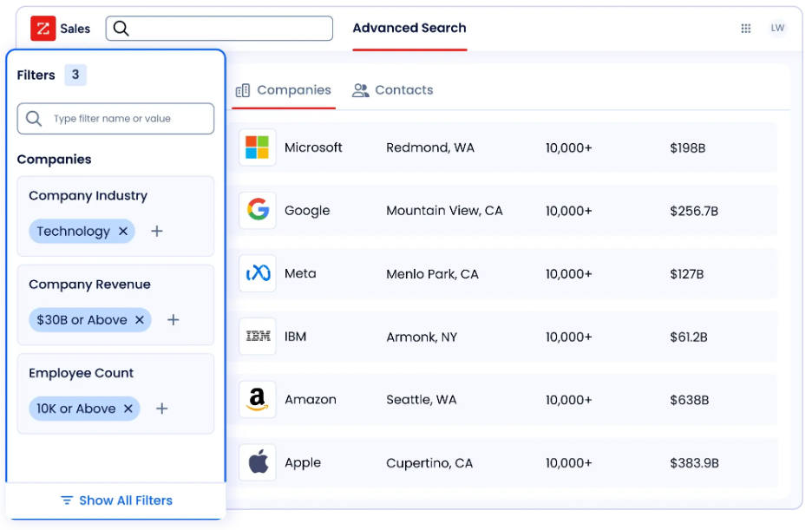The image size is (812, 530).
Task: Click the filters count badge 3
Action: tap(75, 75)
